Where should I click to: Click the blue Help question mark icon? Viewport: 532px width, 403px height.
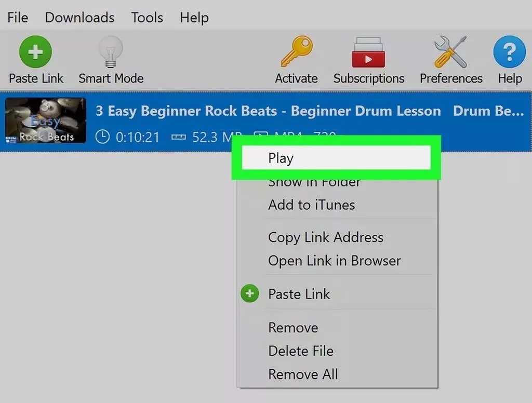509,52
